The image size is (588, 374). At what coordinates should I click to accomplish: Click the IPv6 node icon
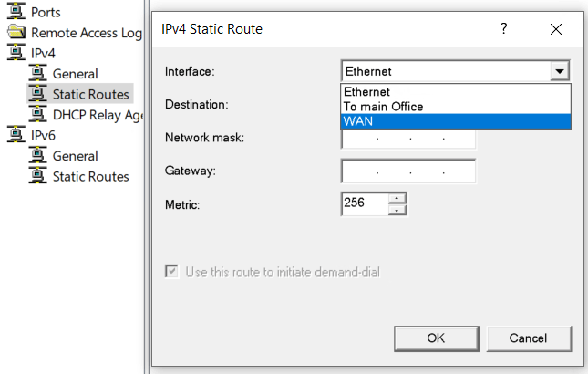pos(16,135)
